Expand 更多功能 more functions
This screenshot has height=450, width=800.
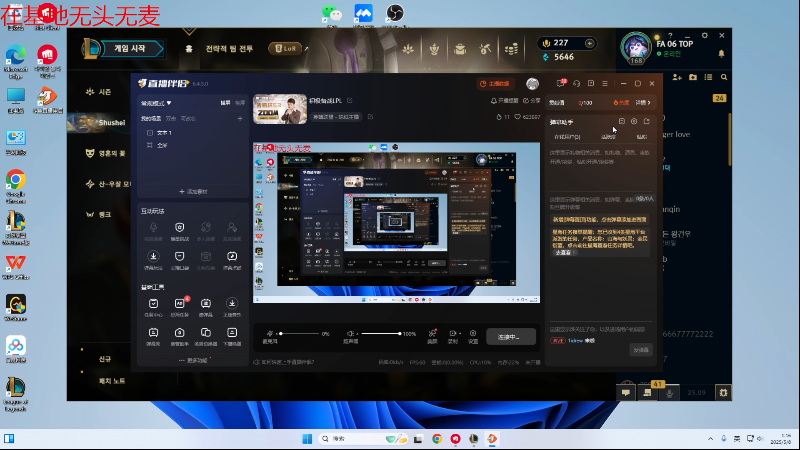click(x=193, y=360)
